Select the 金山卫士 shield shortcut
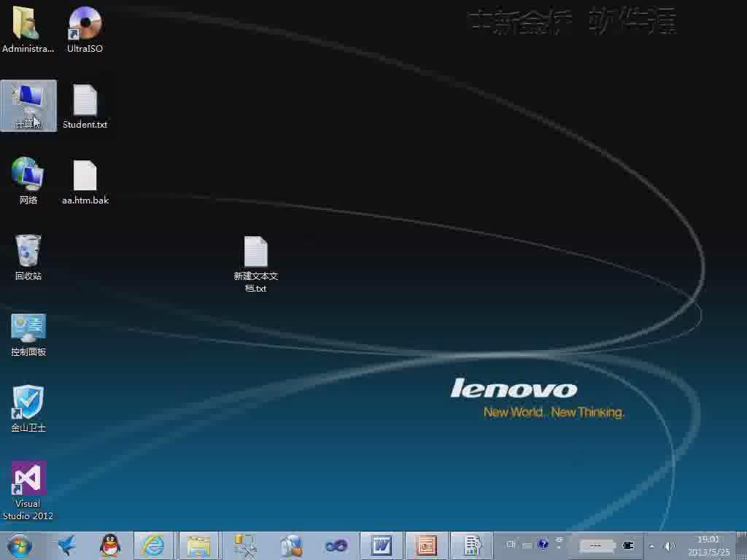 pos(28,408)
